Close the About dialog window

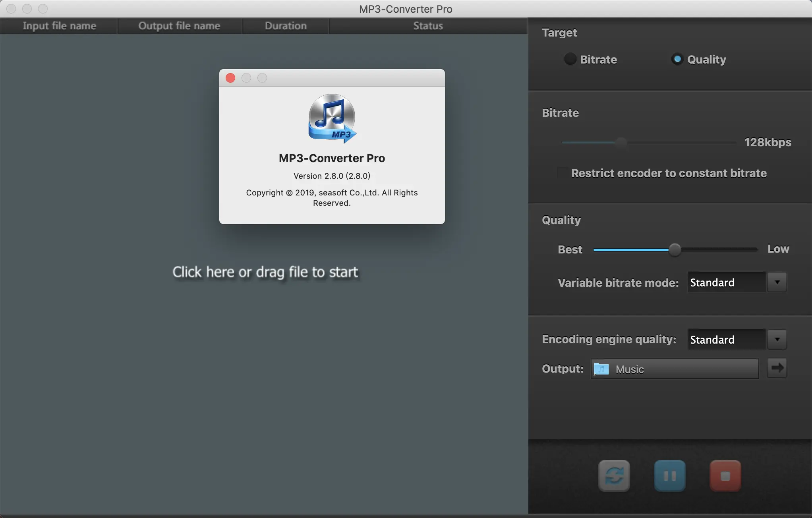tap(230, 78)
